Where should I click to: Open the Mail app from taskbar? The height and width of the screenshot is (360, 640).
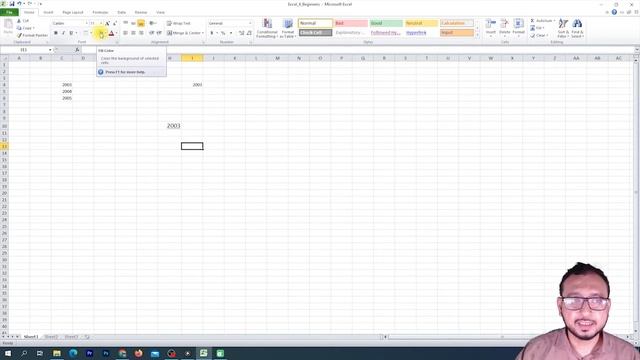(x=155, y=353)
